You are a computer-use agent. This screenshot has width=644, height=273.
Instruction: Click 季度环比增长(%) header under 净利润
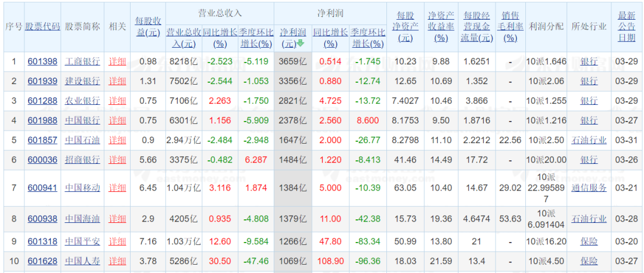(x=368, y=38)
